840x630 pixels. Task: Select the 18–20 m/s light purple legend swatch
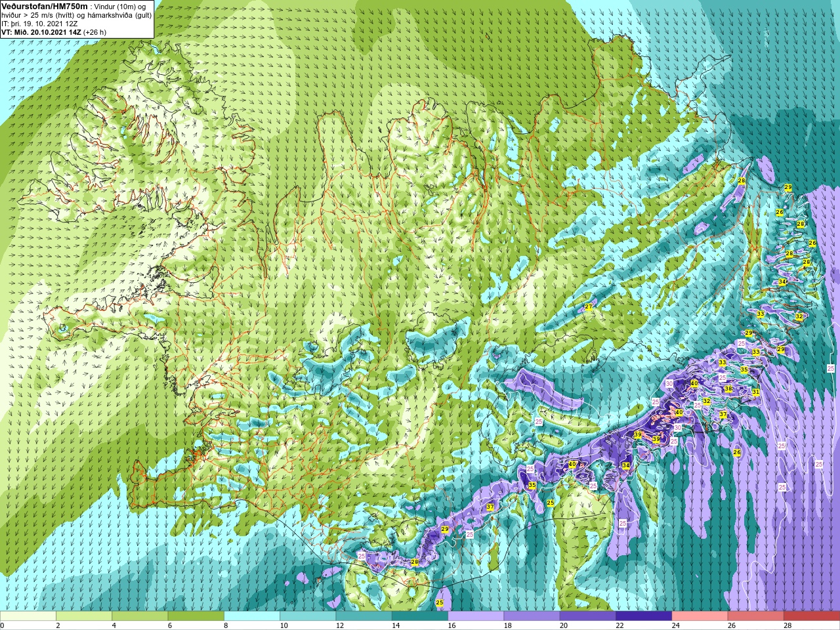point(532,616)
